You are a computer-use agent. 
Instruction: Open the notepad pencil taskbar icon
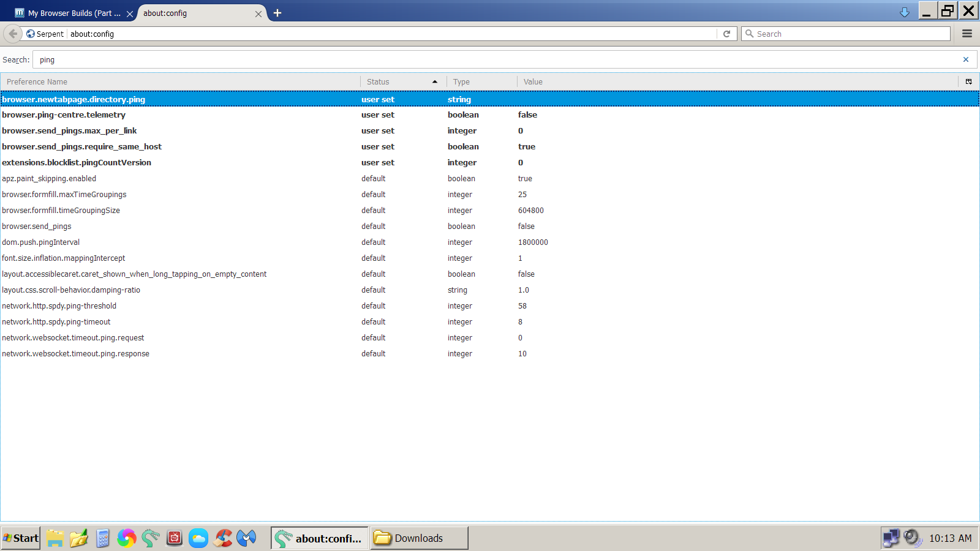coord(79,538)
